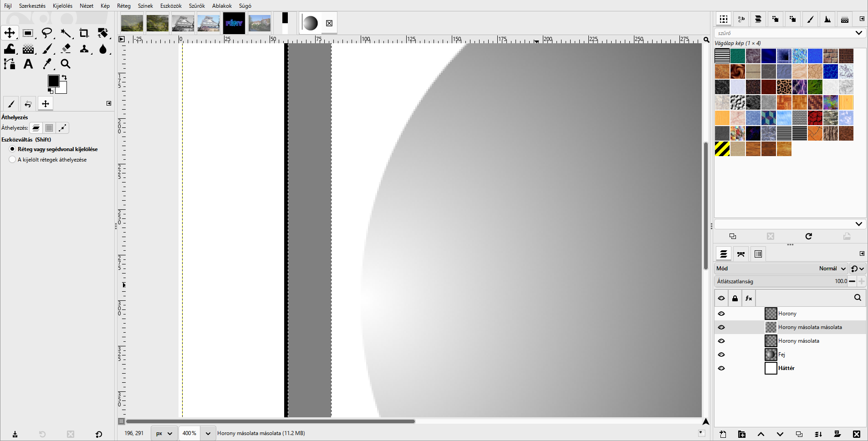
Task: Select the Paths tool
Action: pos(10,64)
